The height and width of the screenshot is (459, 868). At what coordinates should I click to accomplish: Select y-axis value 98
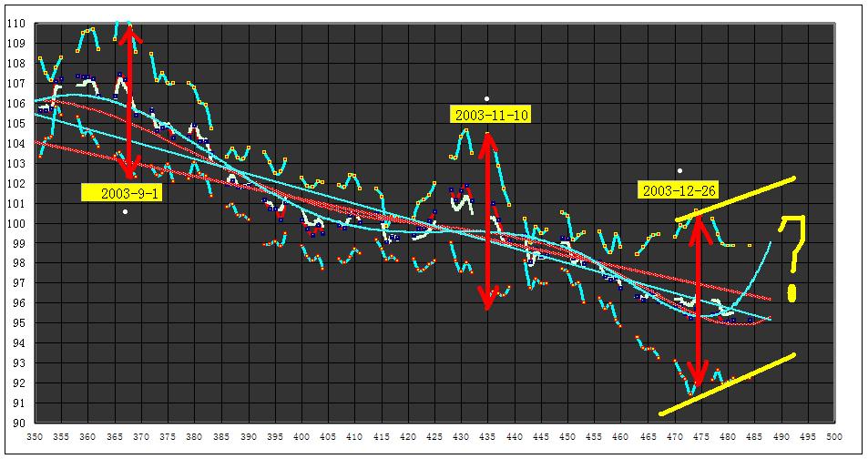point(19,263)
